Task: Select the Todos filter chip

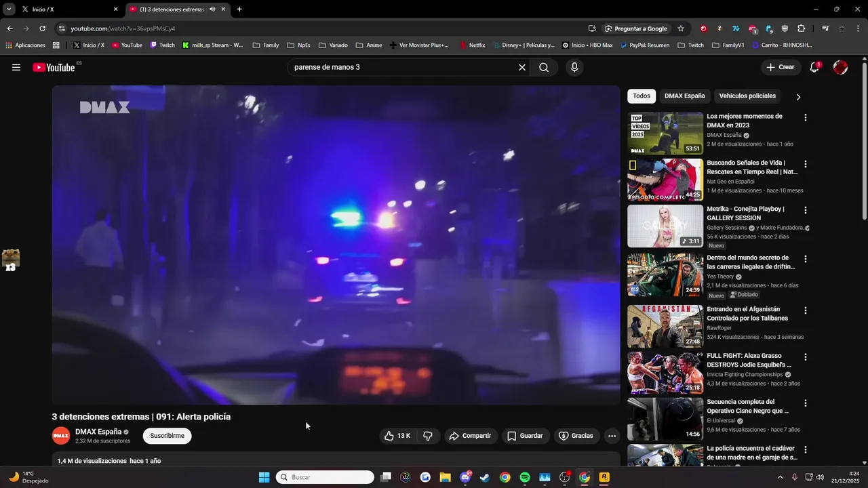Action: pyautogui.click(x=642, y=96)
